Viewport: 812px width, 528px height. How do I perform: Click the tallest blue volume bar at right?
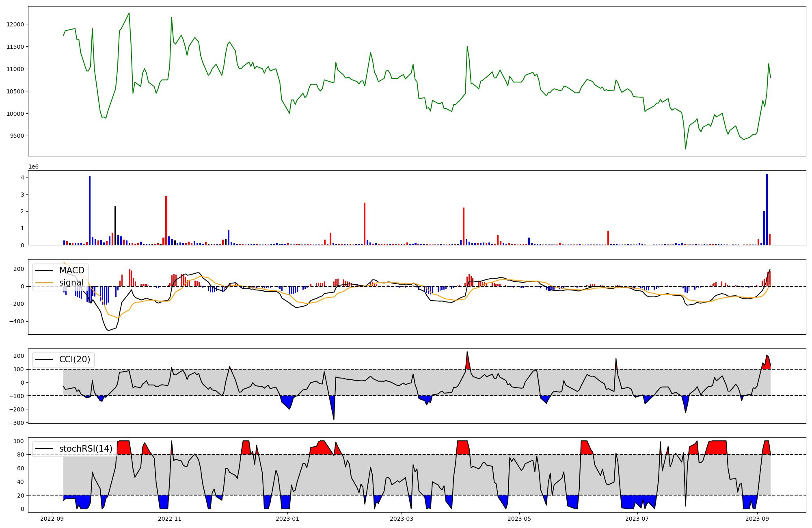pyautogui.click(x=767, y=209)
